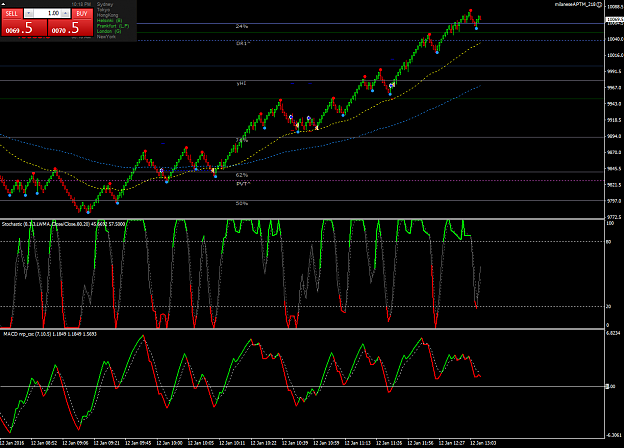Click the BUY button at 0070.5
Viewport: 625px width, 448px height.
point(71,28)
